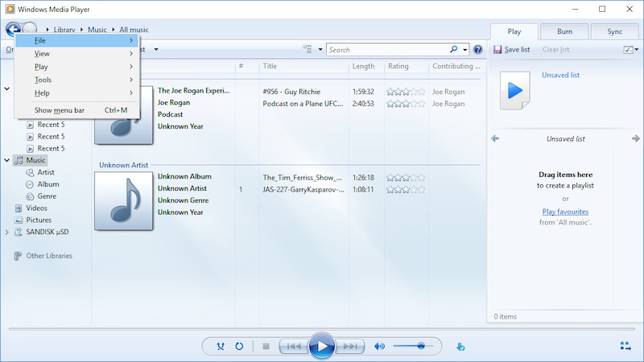Click the Stop playback icon

[x=266, y=346]
